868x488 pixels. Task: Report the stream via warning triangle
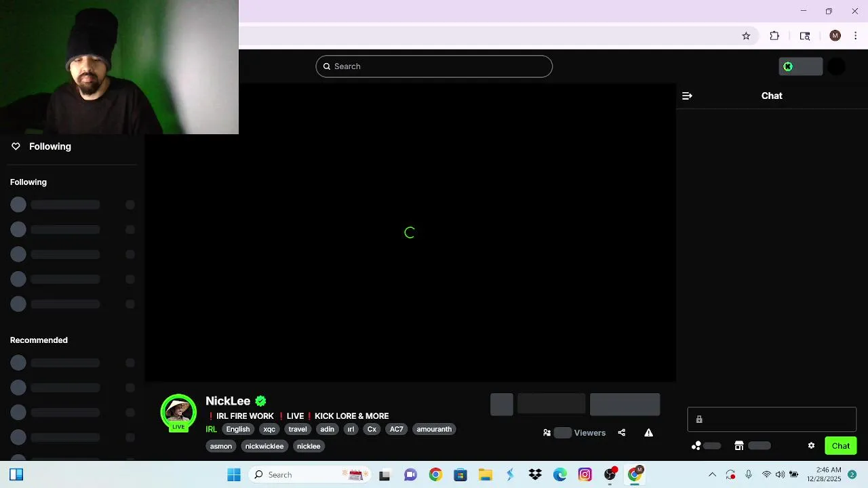(x=648, y=432)
